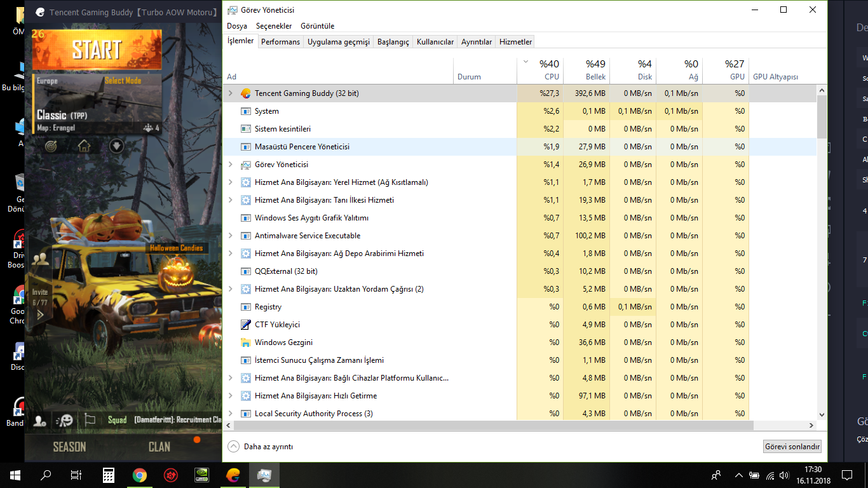Open the Seçenekler menu

[274, 26]
